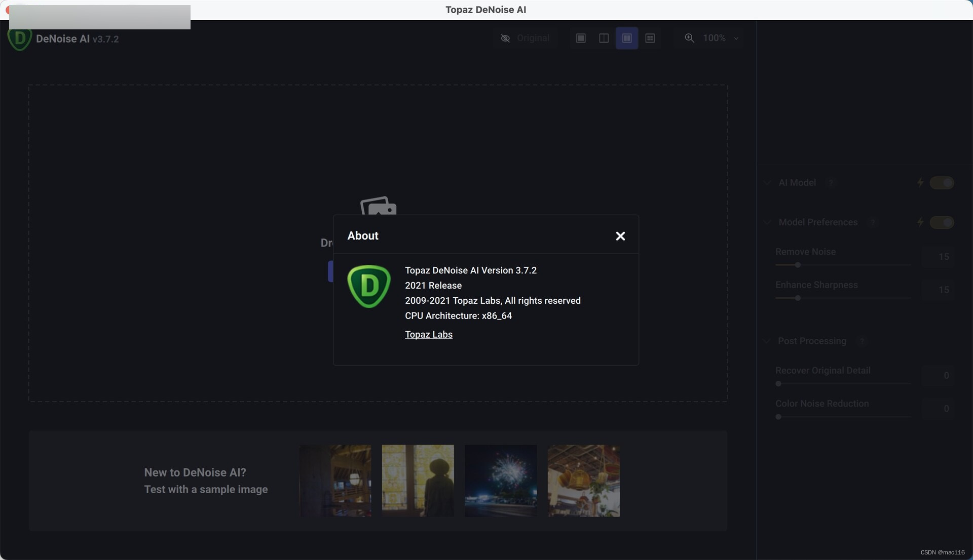Select comparison grid view layout
The height and width of the screenshot is (560, 973).
tap(650, 38)
